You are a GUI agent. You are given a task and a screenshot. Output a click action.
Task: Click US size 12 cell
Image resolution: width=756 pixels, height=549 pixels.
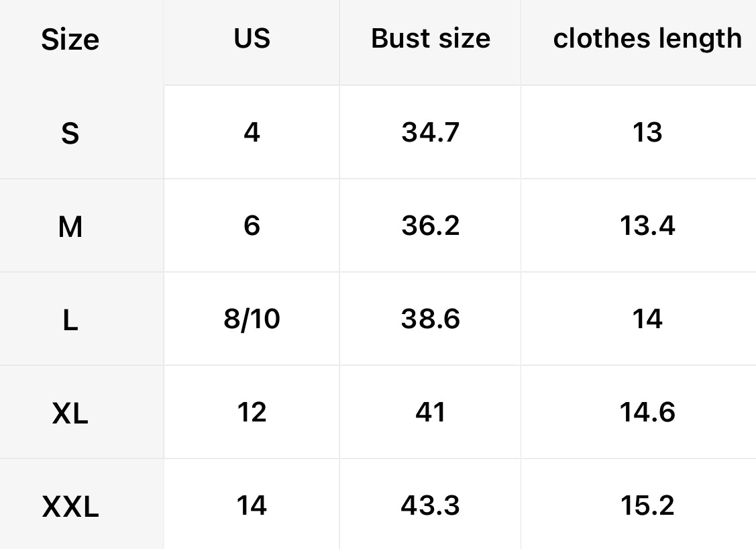click(252, 412)
